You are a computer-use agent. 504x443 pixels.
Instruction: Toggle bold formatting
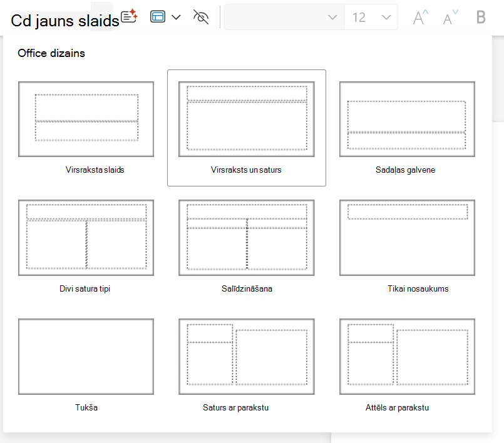pyautogui.click(x=481, y=17)
